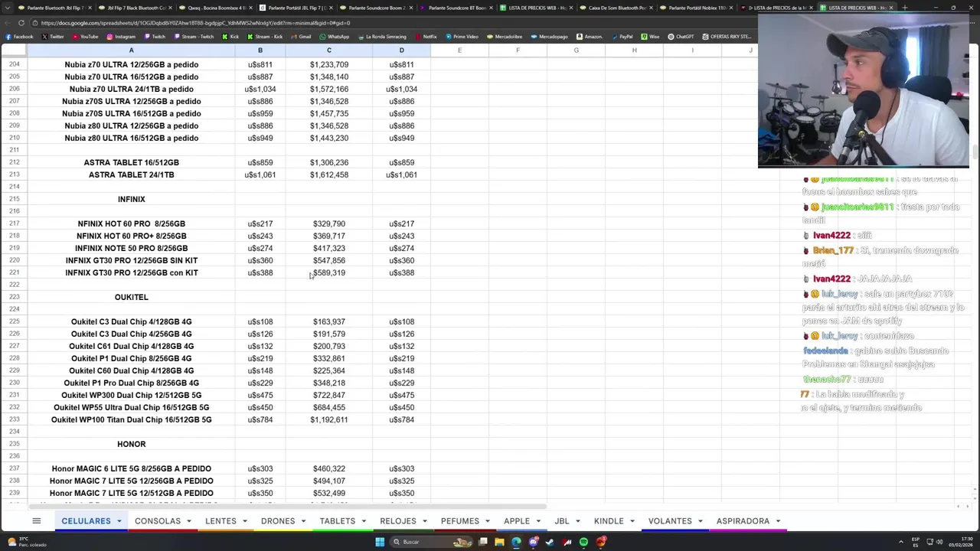Open the La Ronda Simracing bookmark

click(381, 37)
